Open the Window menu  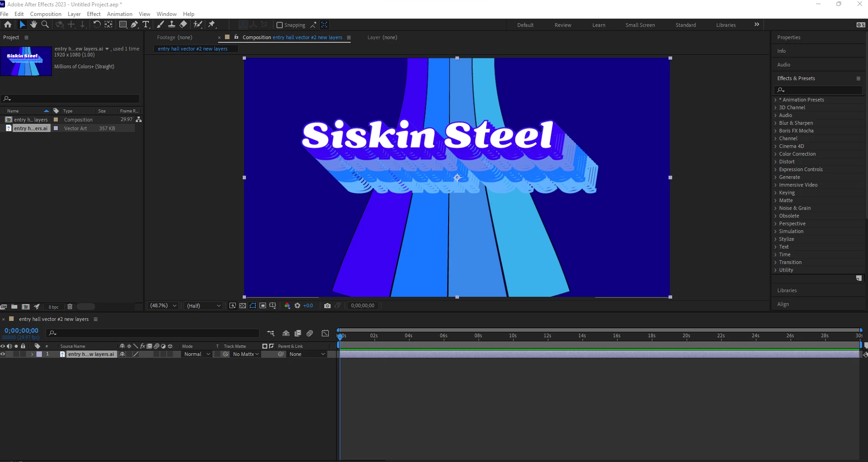pos(167,14)
